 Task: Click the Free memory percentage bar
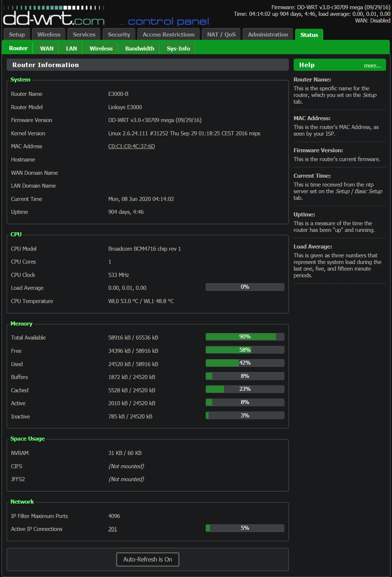pos(245,350)
